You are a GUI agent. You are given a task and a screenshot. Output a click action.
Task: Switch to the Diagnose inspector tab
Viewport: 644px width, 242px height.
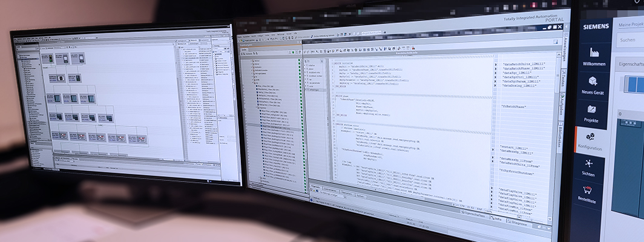point(517,223)
